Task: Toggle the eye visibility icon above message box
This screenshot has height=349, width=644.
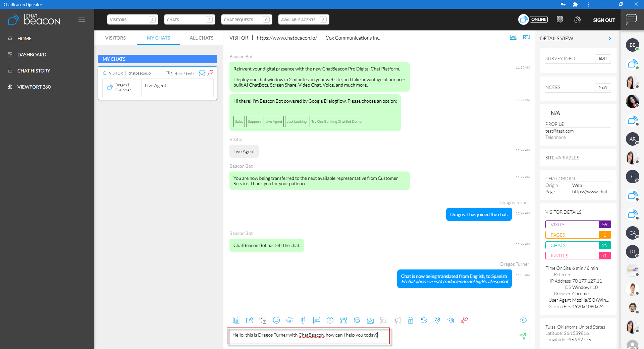Action: 523,320
